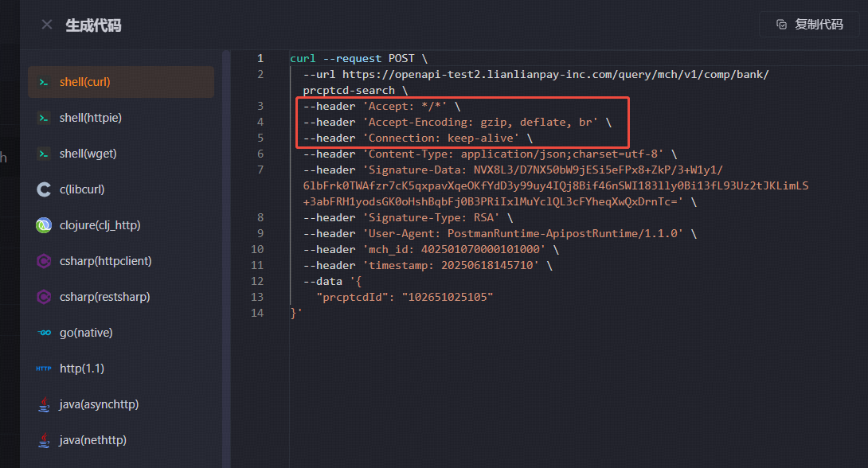Select the shell(wget) language option
Image resolution: width=868 pixels, height=468 pixels.
121,154
